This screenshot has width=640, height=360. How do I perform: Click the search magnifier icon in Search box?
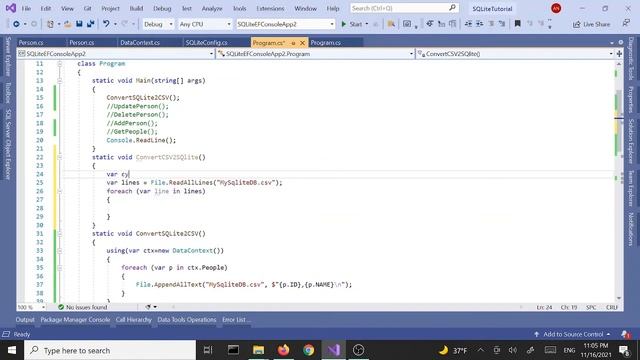click(452, 8)
